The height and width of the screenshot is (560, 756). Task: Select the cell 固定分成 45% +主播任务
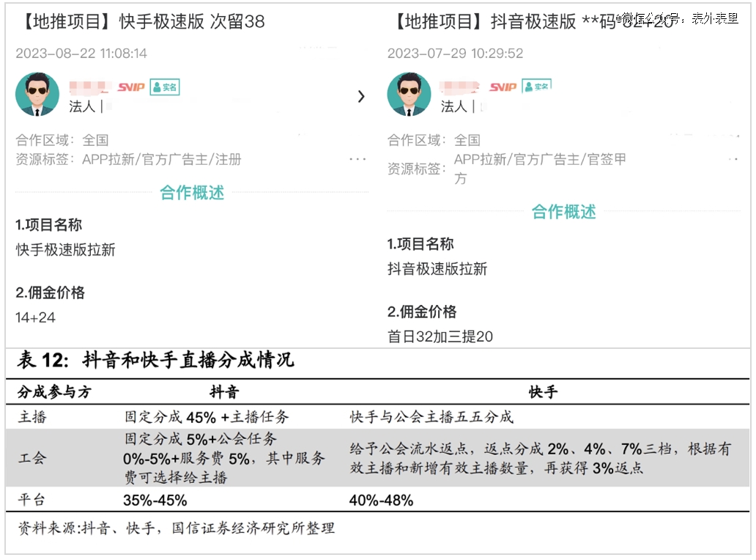(207, 417)
